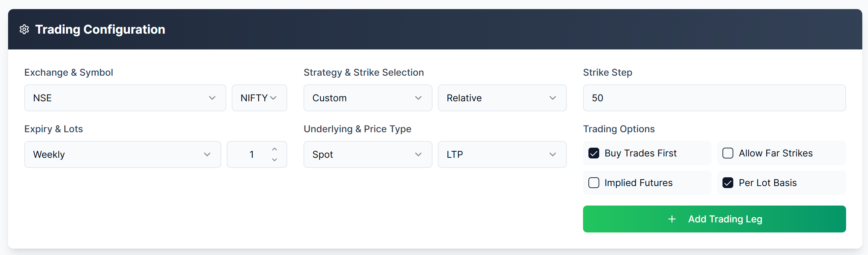Click the chevron on the LTP price dropdown
868x255 pixels.
tap(553, 154)
